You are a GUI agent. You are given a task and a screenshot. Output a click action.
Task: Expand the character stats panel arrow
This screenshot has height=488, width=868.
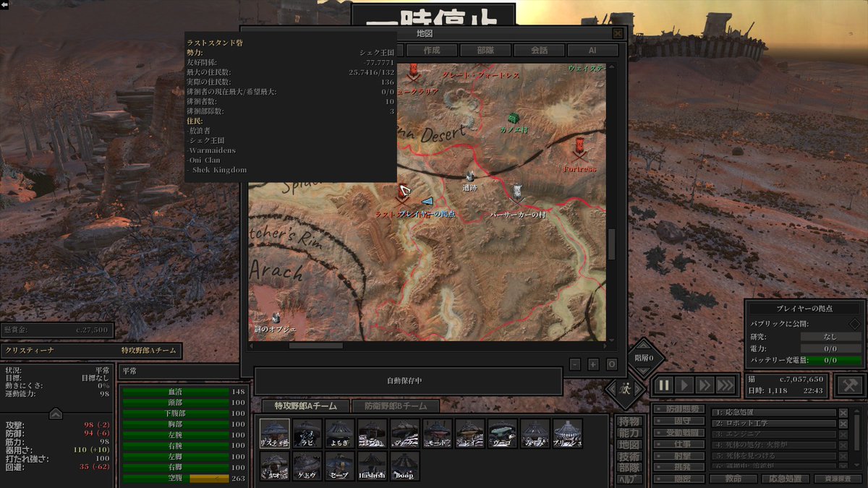click(x=56, y=414)
